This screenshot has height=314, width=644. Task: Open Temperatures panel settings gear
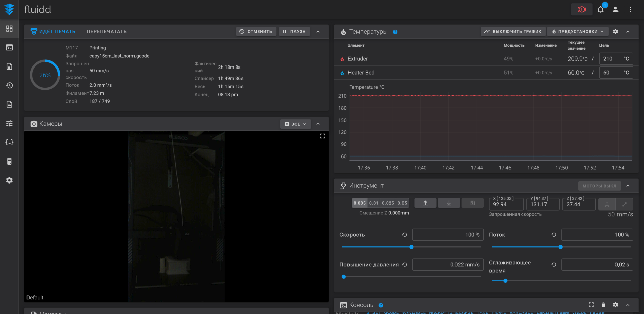click(615, 31)
